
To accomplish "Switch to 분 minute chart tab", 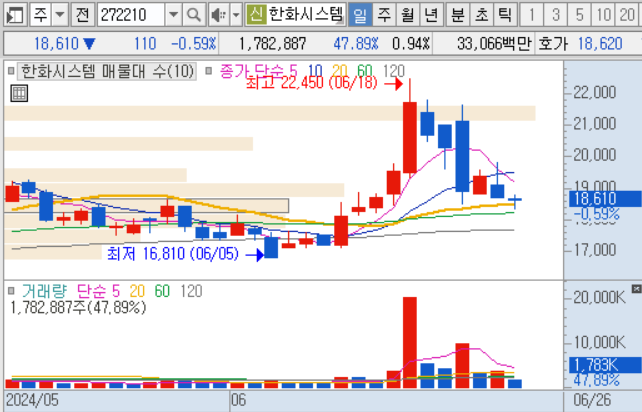I will point(457,15).
